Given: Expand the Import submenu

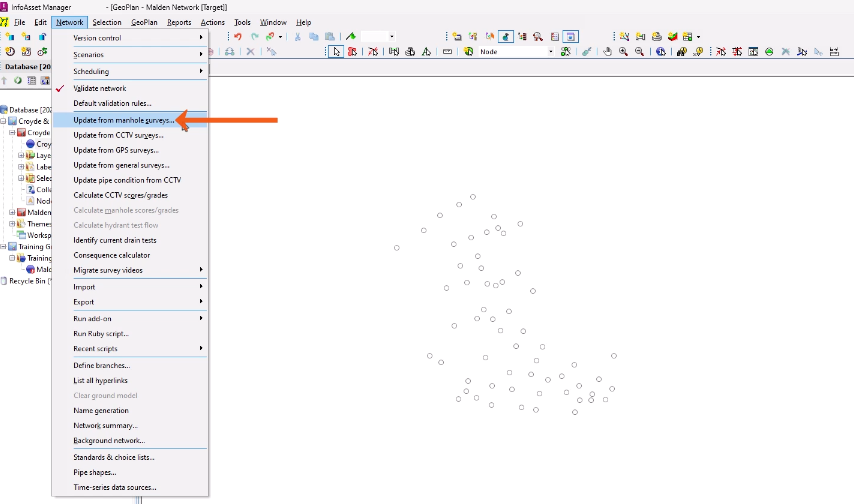Looking at the screenshot, I should [130, 287].
